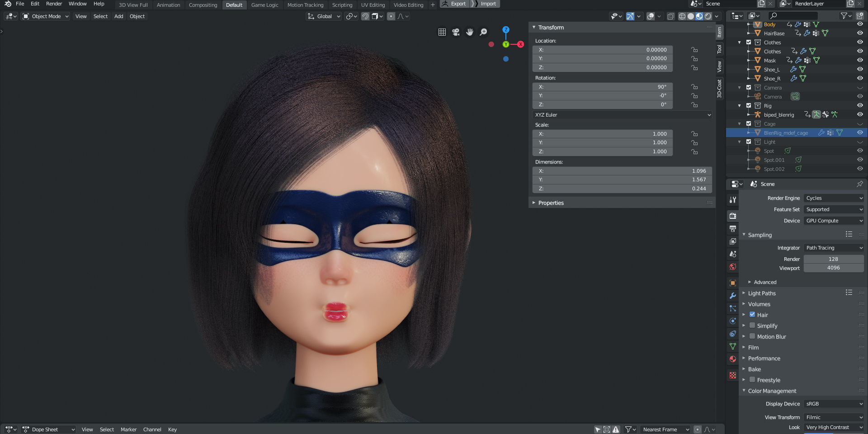
Task: Uncheck the Clothes collection checkbox
Action: 749,42
